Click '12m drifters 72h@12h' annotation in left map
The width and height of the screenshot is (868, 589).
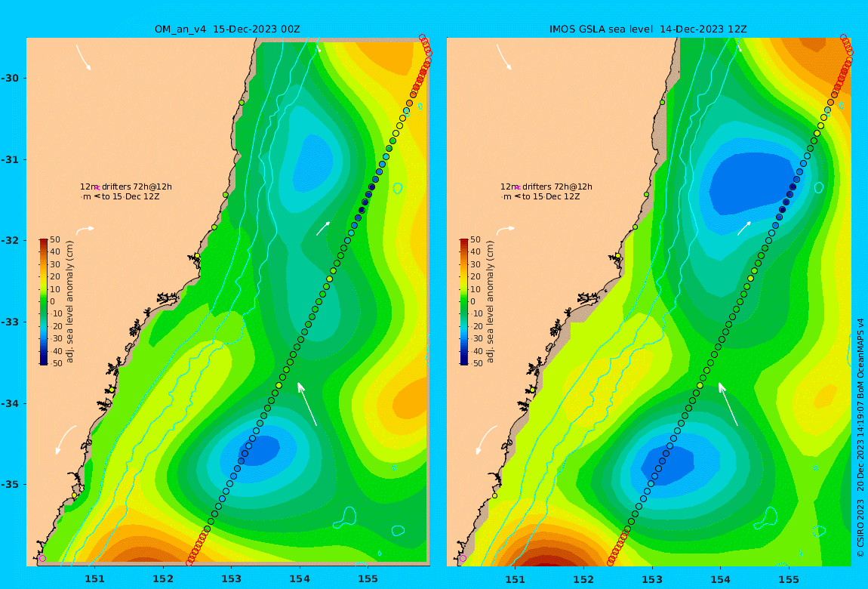pyautogui.click(x=125, y=187)
